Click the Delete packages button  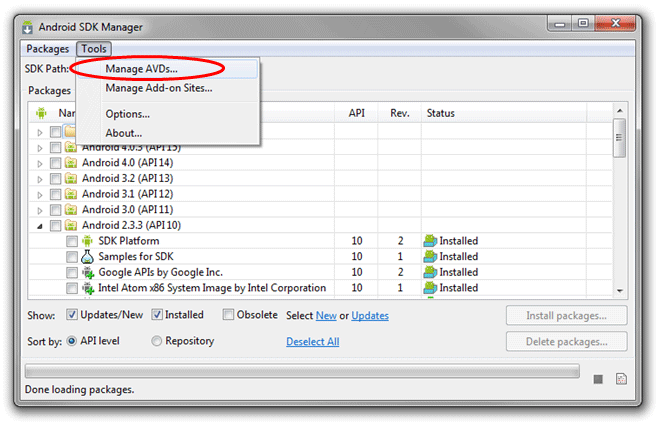coord(566,342)
